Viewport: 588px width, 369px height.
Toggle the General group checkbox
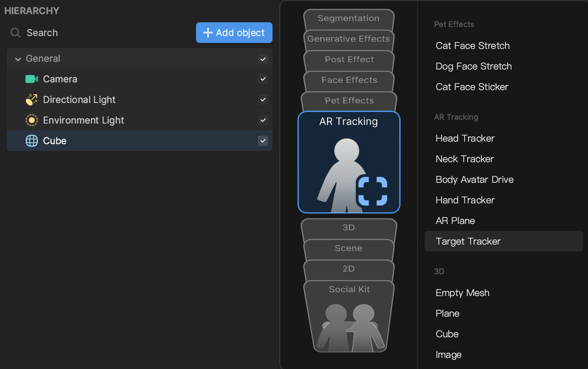[263, 59]
